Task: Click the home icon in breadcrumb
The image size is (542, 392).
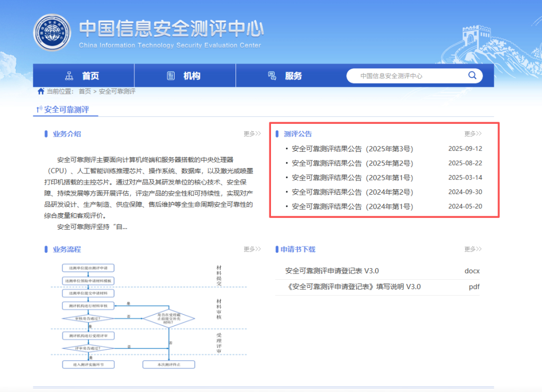Action: tap(41, 91)
